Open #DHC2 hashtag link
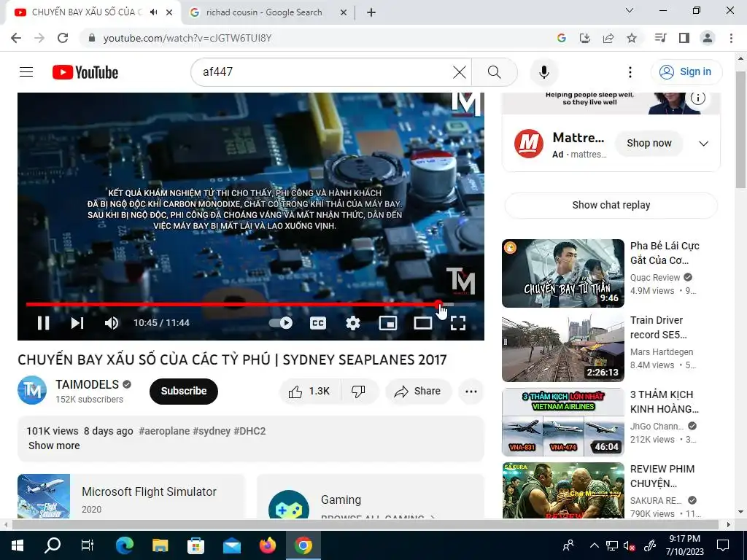The width and height of the screenshot is (747, 560). point(249,431)
